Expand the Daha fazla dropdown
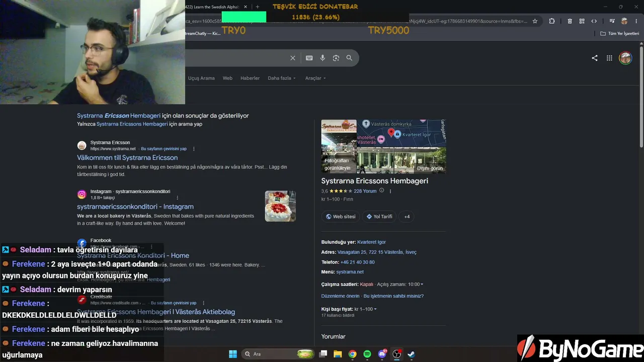Screen dimensions: 644x362 282,78
